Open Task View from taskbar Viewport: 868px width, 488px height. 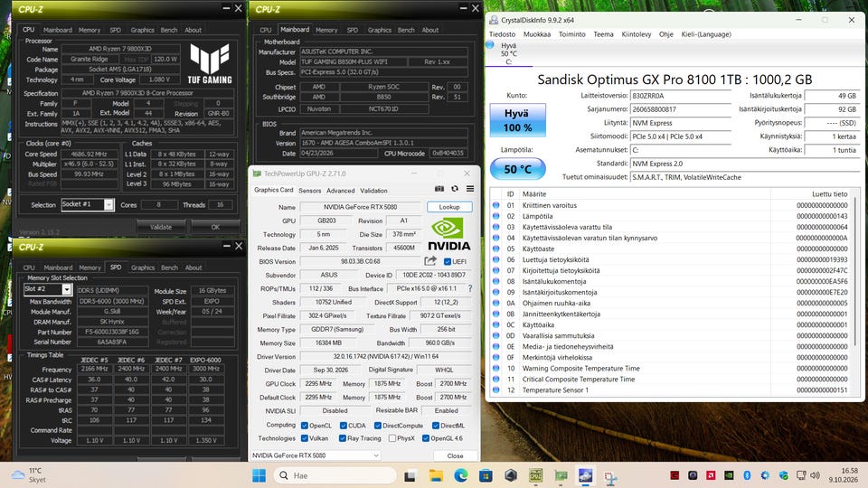point(410,476)
